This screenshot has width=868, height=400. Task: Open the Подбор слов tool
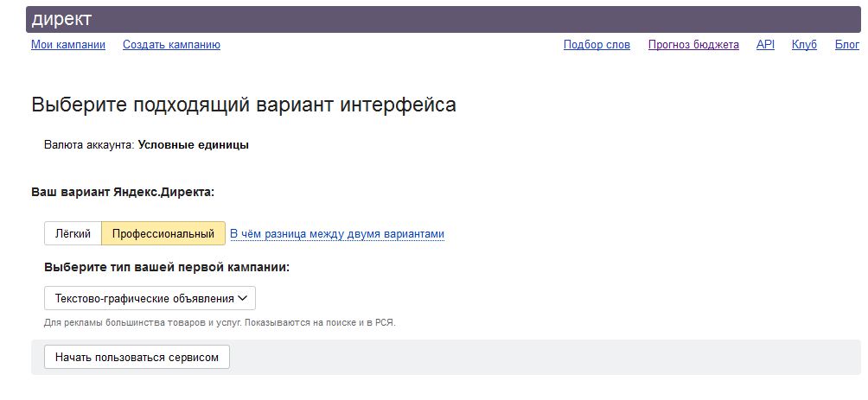(x=597, y=45)
